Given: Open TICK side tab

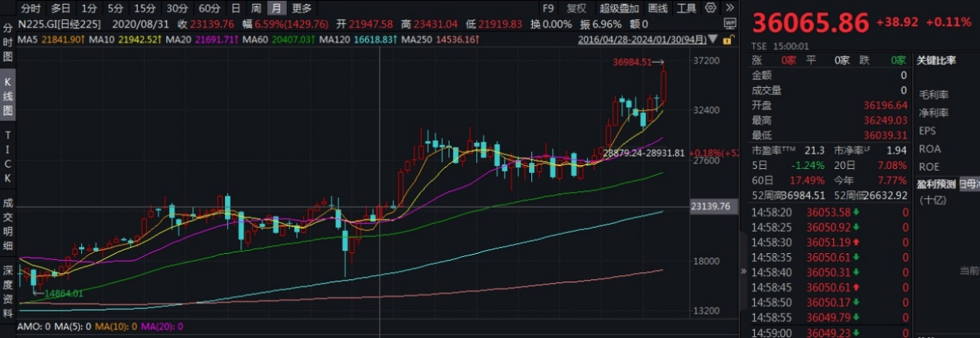Looking at the screenshot, I should (x=8, y=157).
